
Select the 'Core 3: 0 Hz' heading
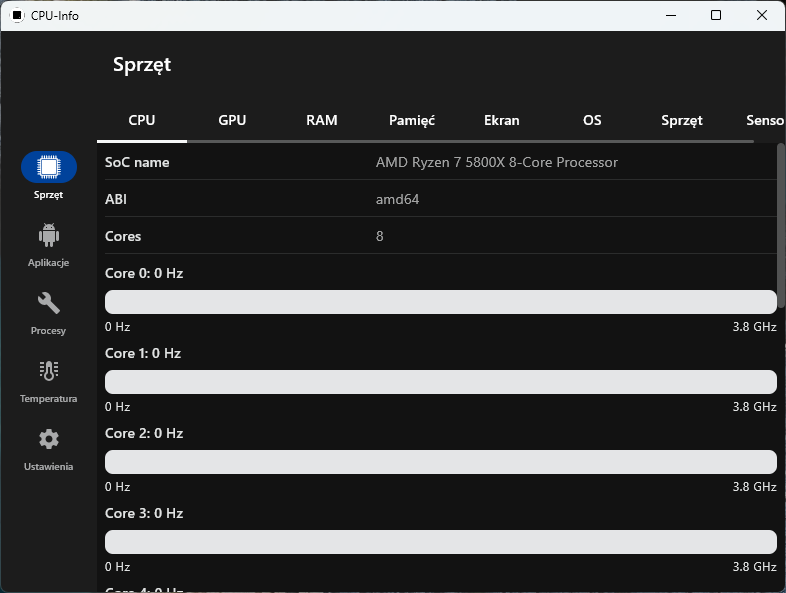pyautogui.click(x=144, y=513)
